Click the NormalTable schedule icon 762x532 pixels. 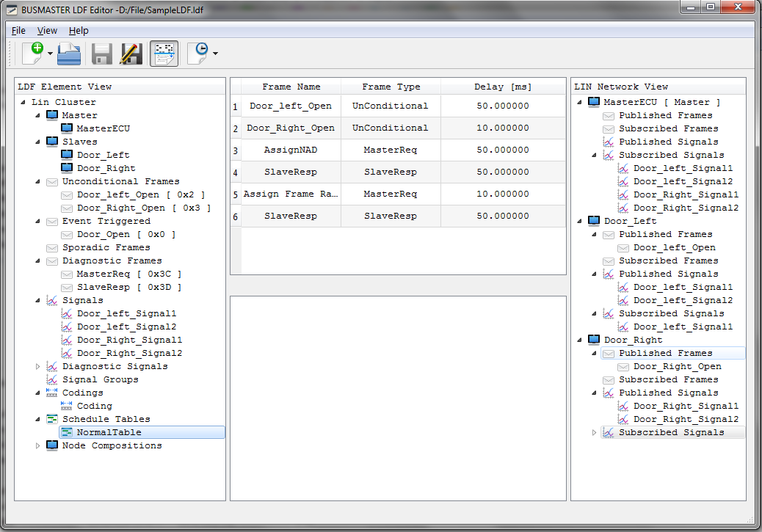[x=67, y=432]
